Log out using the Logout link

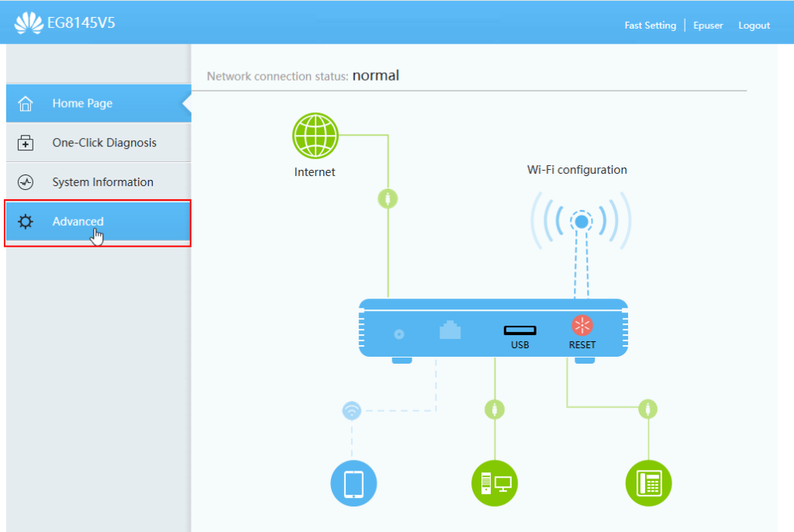point(754,26)
